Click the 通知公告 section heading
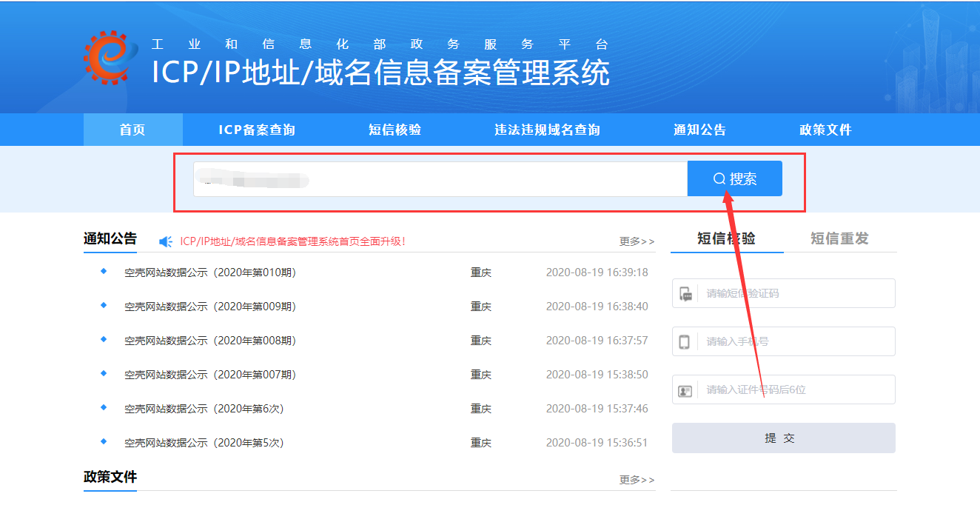Viewport: 980px width, 505px height. click(110, 238)
